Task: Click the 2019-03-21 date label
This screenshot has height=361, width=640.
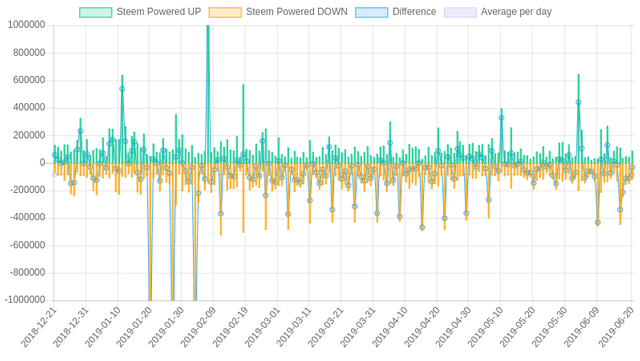Action: point(325,328)
